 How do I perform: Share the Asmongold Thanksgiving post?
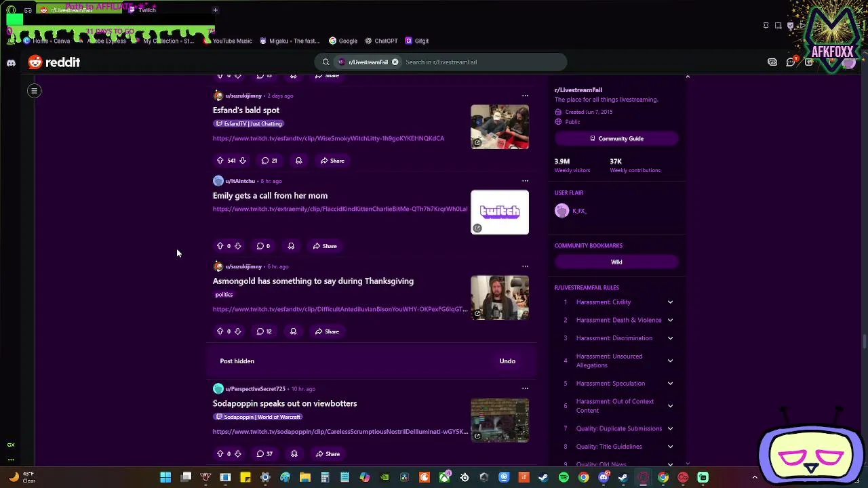tap(327, 331)
